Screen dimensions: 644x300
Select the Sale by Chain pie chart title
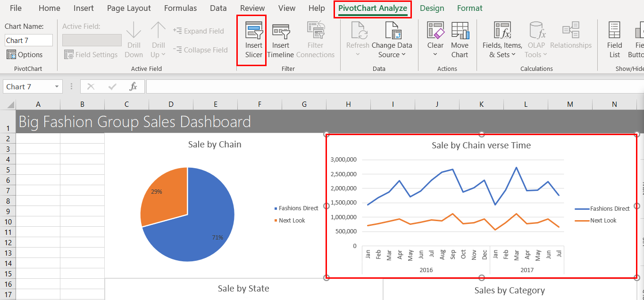[215, 145]
